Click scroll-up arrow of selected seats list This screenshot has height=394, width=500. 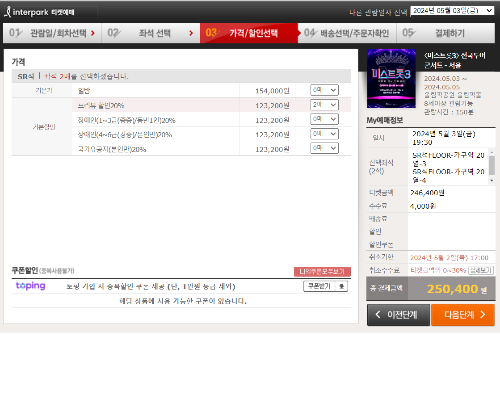492,152
